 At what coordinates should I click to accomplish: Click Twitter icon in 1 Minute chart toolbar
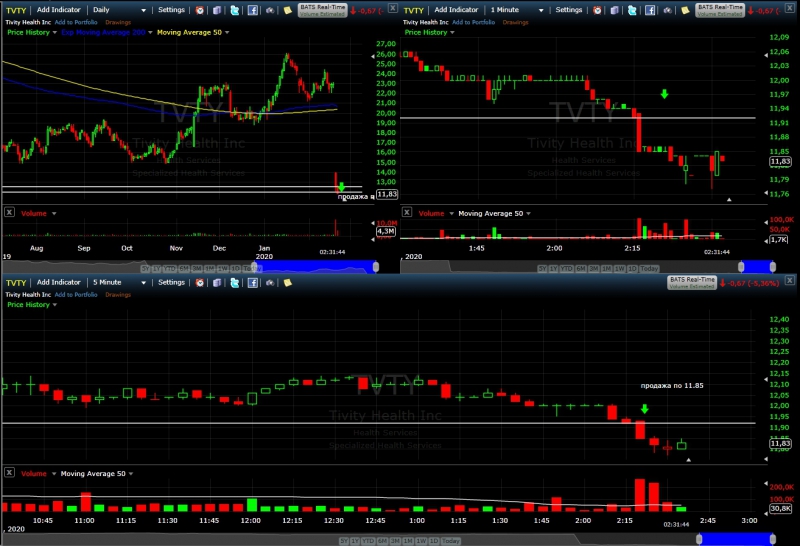632,10
